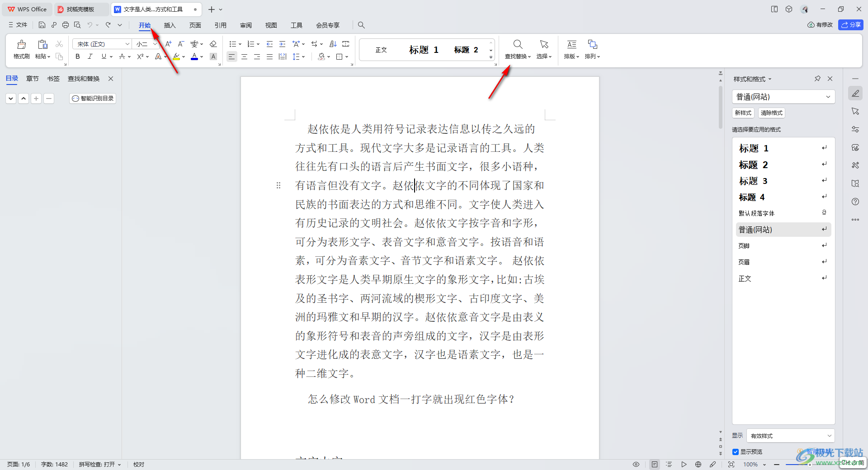Click the paragraph drag handle beside text
This screenshot has height=470, width=868.
click(278, 185)
